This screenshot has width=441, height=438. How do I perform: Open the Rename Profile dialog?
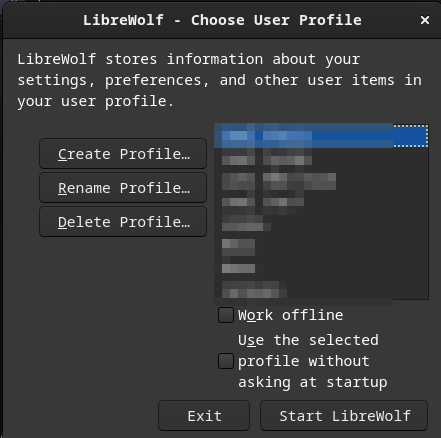pyautogui.click(x=123, y=188)
